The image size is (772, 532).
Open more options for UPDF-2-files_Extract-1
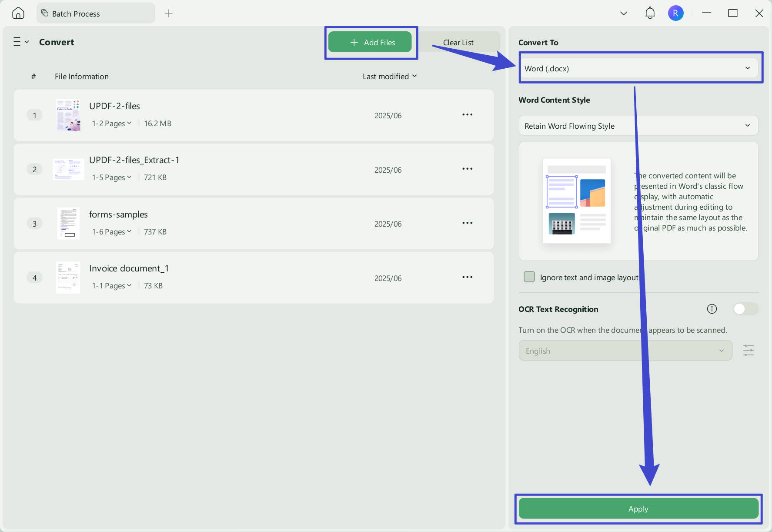pyautogui.click(x=467, y=169)
